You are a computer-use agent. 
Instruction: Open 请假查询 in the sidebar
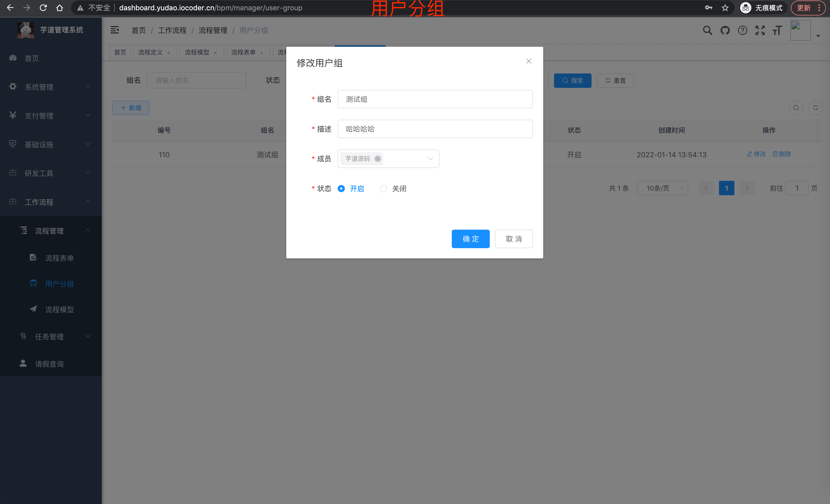[51, 363]
